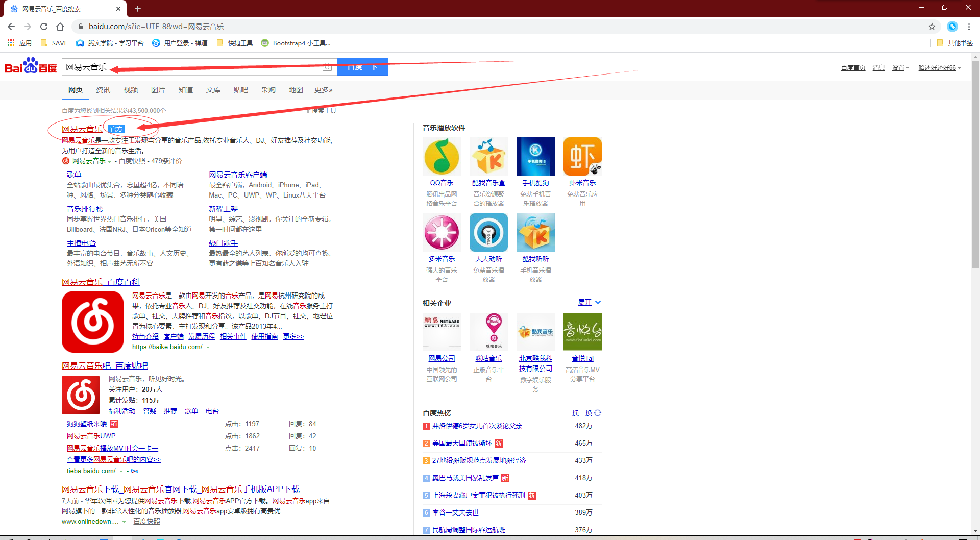Refresh 百度热榜 with 换一换 icon

(x=598, y=413)
